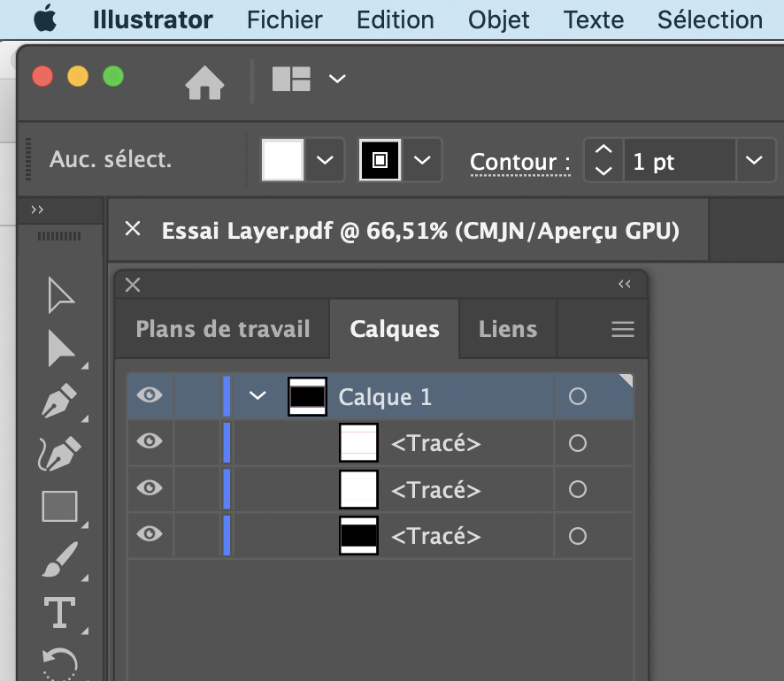Select the Pen tool
The image size is (784, 681).
(60, 401)
